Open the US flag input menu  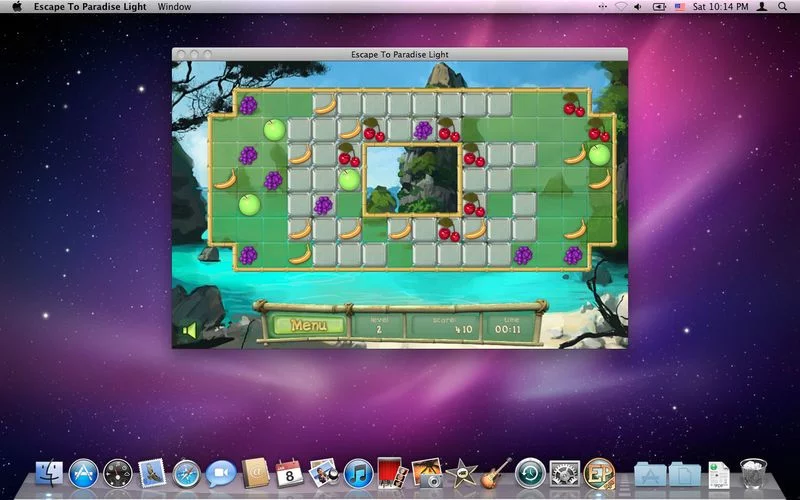(680, 7)
